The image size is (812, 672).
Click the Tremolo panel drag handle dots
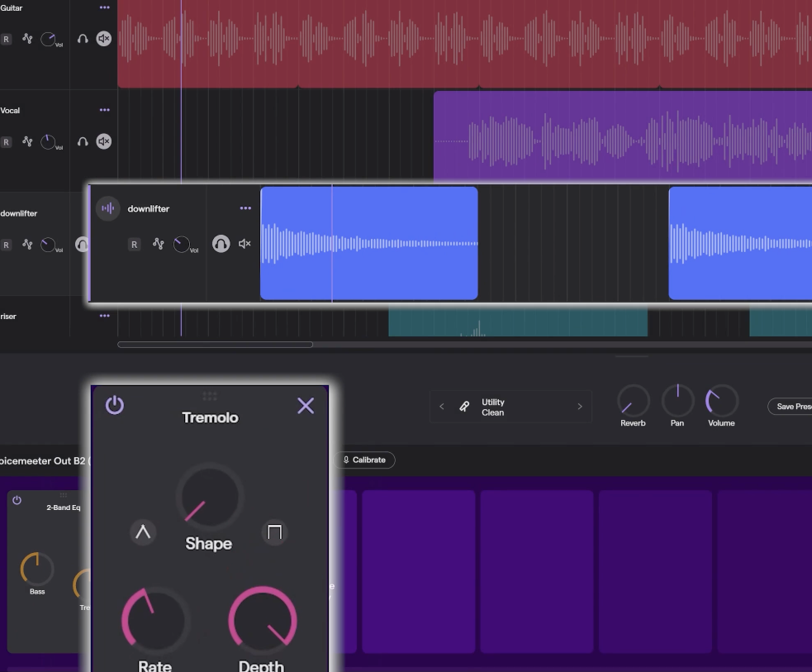(210, 397)
